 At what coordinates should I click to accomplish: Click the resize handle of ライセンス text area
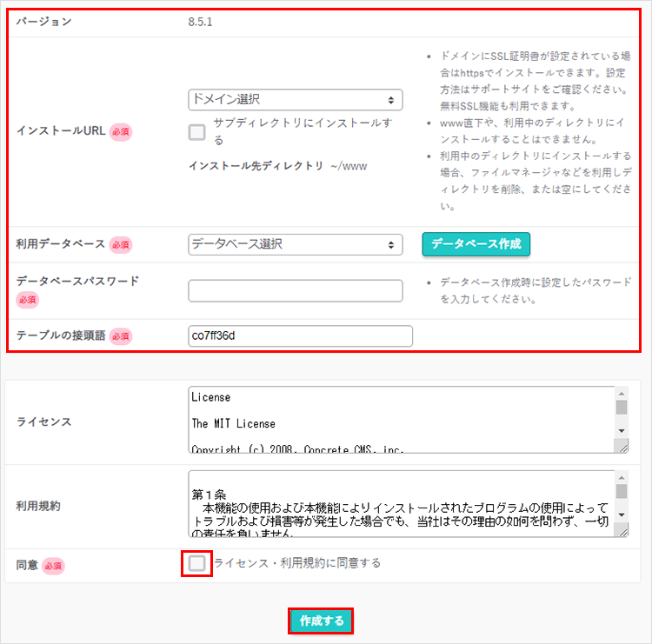(622, 447)
